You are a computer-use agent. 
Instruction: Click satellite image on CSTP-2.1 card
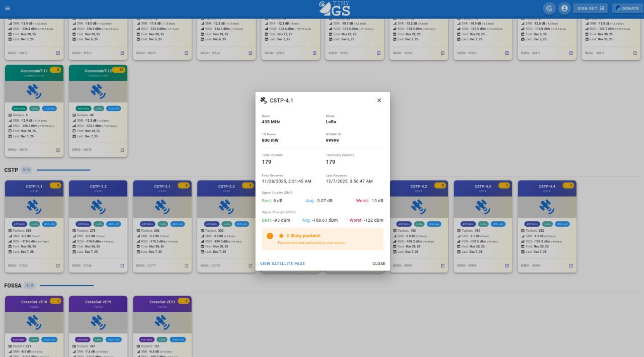coord(163,207)
